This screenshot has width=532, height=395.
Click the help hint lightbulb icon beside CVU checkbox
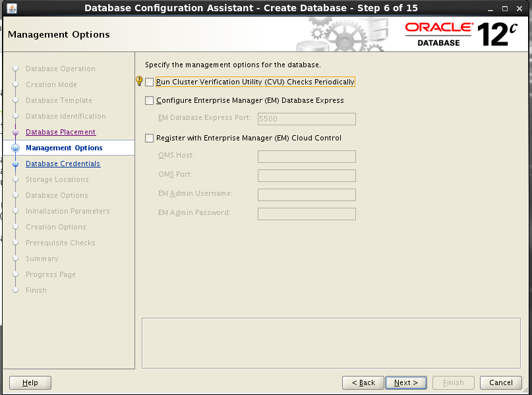point(139,80)
